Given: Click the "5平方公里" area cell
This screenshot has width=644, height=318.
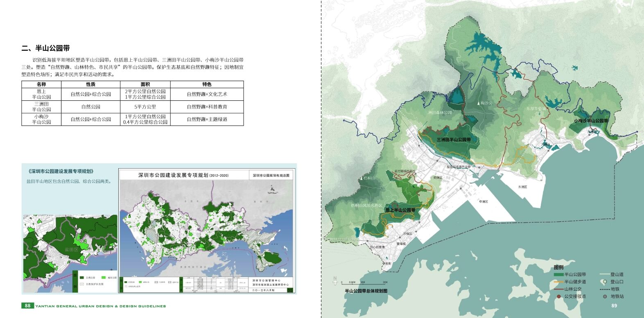Looking at the screenshot, I should coord(145,107).
